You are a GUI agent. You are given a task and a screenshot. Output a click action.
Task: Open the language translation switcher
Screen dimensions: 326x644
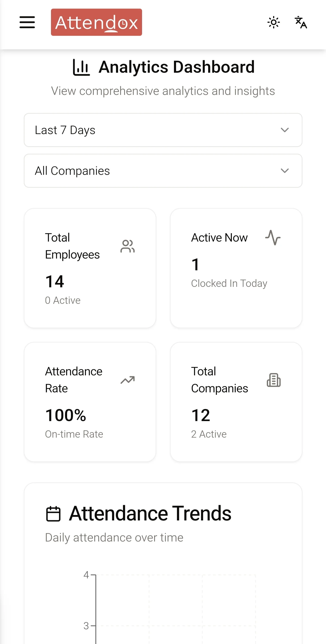(x=301, y=22)
